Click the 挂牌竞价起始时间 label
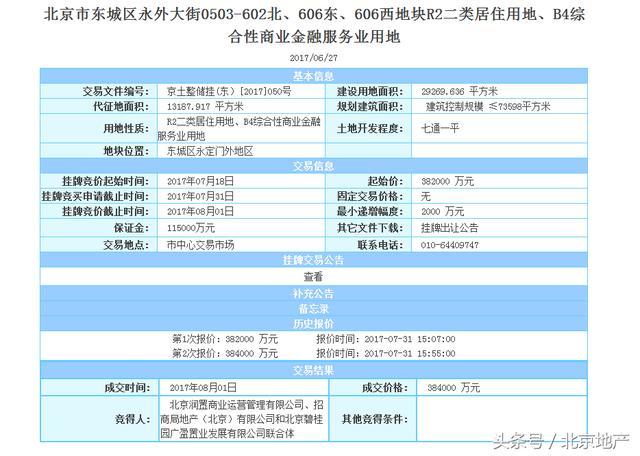The width and height of the screenshot is (640, 456). [105, 181]
